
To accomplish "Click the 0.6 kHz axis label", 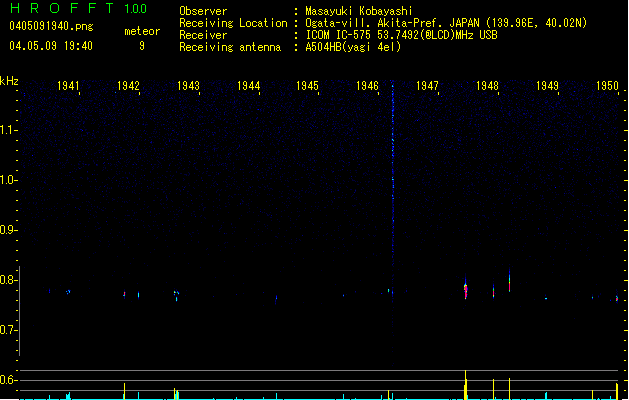I will point(8,380).
